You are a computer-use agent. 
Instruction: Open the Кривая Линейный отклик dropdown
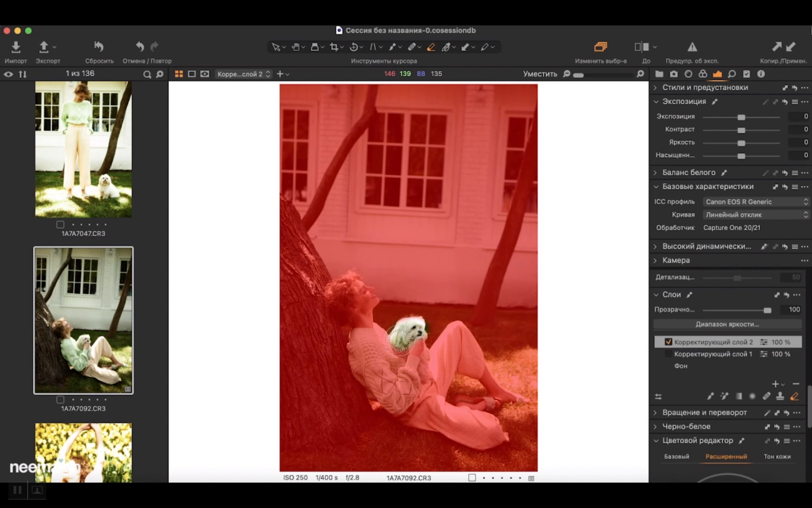[756, 215]
